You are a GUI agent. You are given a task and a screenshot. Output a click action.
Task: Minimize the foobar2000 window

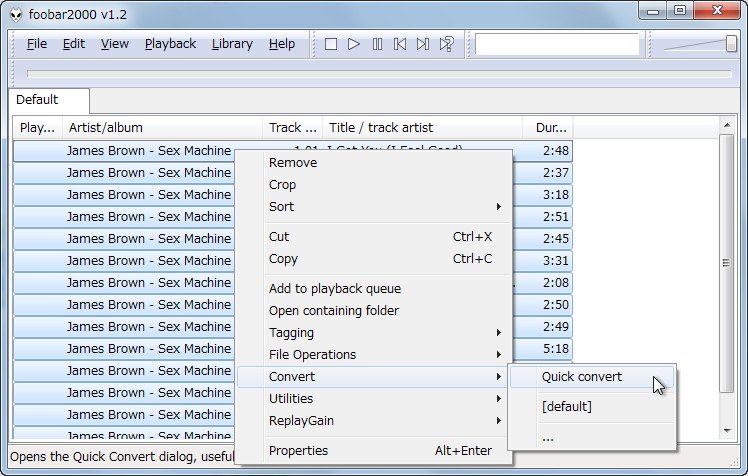pyautogui.click(x=653, y=11)
